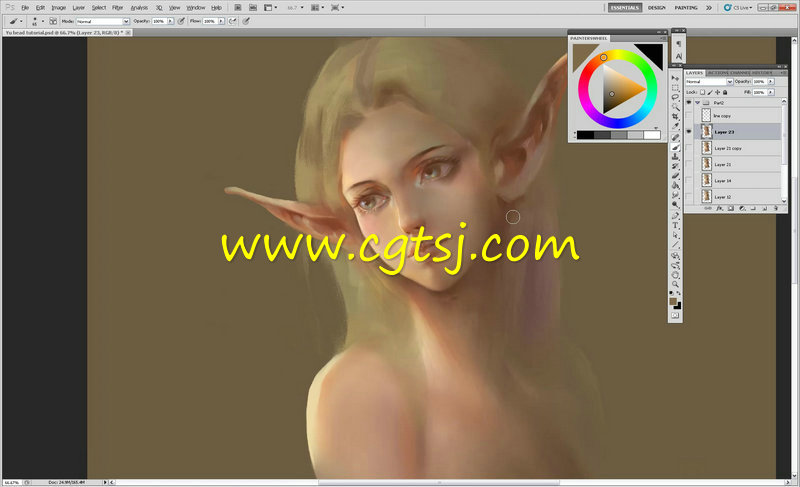Screen dimensions: 800x487
Task: Open the brush Flow arrow
Action: (221, 21)
